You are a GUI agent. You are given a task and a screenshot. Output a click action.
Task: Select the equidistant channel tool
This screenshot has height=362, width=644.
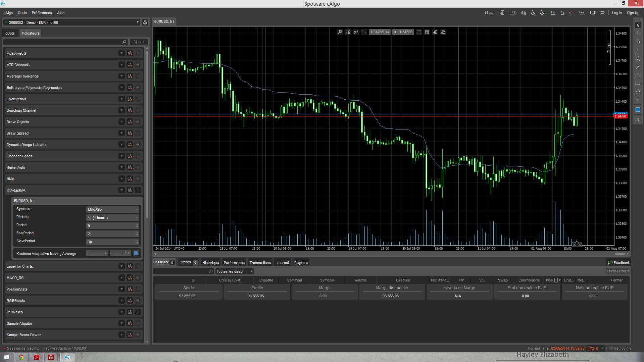pos(638,59)
